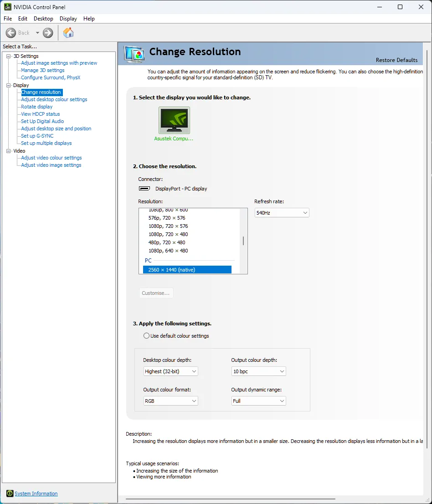Click the resolution list scrollbar
The height and width of the screenshot is (504, 432).
pyautogui.click(x=243, y=241)
